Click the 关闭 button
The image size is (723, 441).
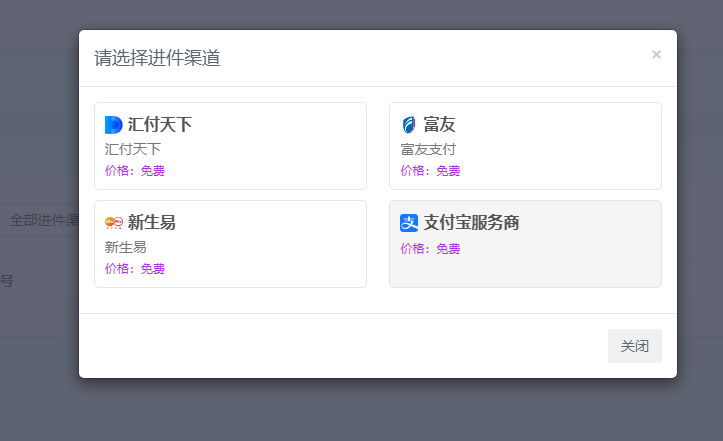point(634,346)
